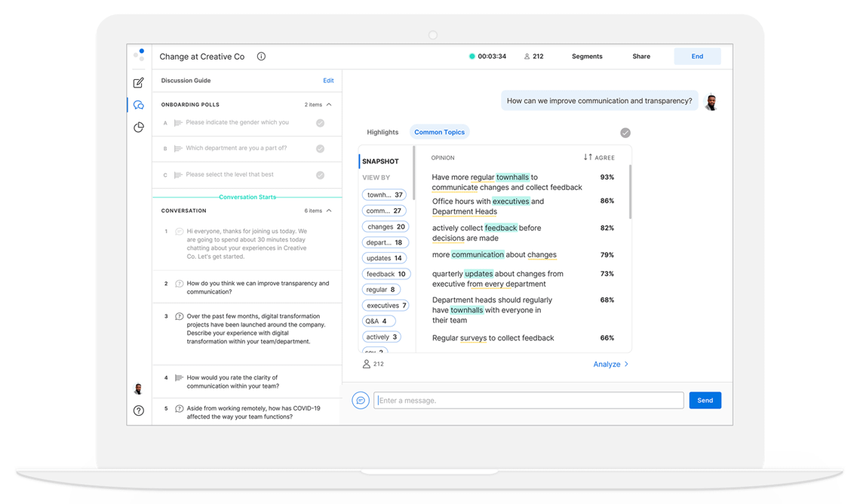The height and width of the screenshot is (504, 860).
Task: Click the question bubble about communication and transparency
Action: click(600, 101)
